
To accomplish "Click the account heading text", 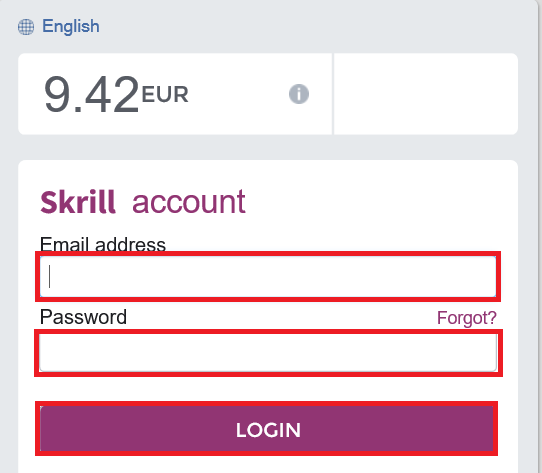I will pyautogui.click(x=189, y=202).
